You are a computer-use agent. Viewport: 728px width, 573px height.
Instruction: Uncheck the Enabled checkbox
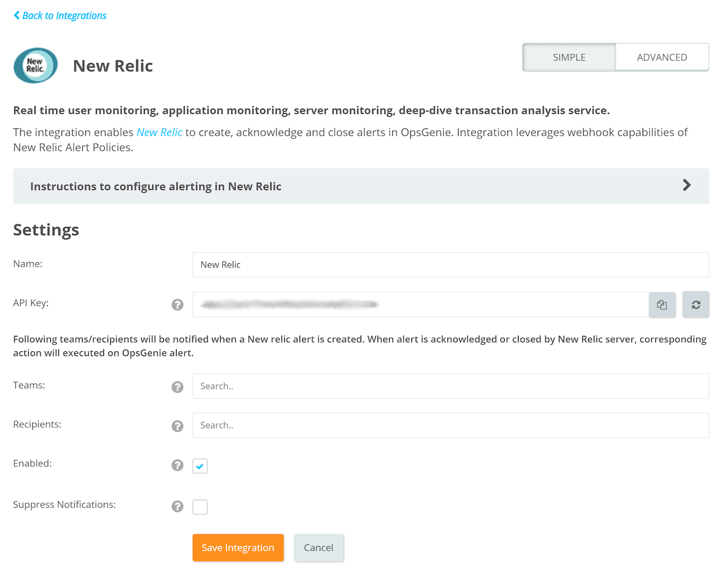(x=200, y=466)
